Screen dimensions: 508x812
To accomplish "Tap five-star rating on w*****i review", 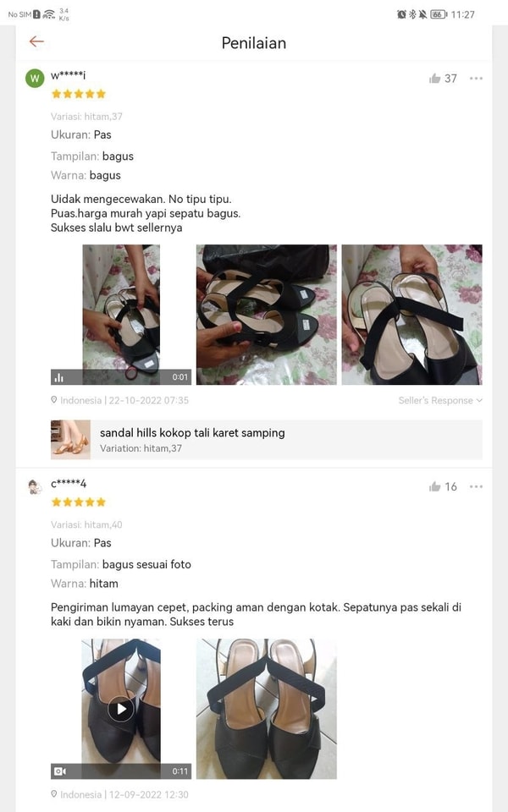I will click(x=79, y=94).
